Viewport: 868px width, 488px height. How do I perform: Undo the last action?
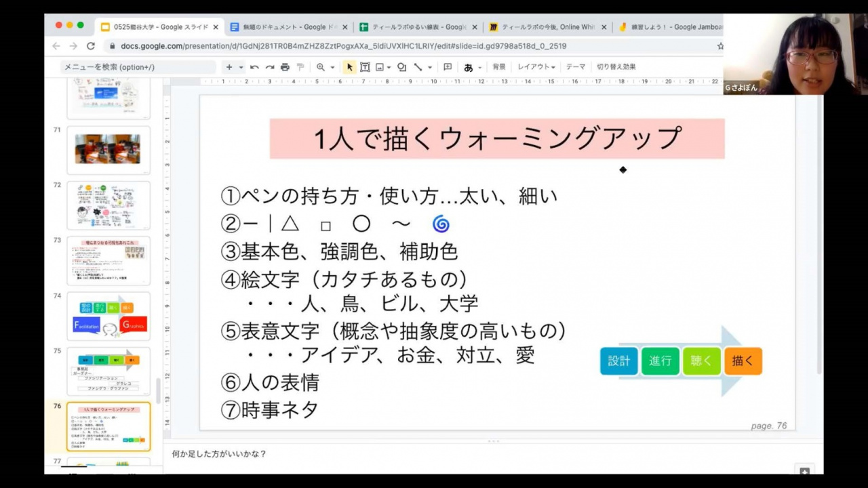(x=254, y=67)
